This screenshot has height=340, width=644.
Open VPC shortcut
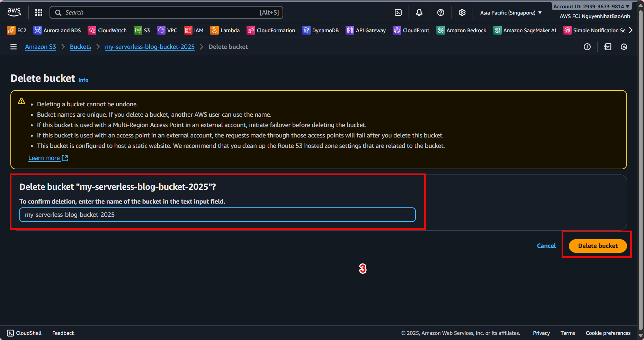[x=167, y=30]
